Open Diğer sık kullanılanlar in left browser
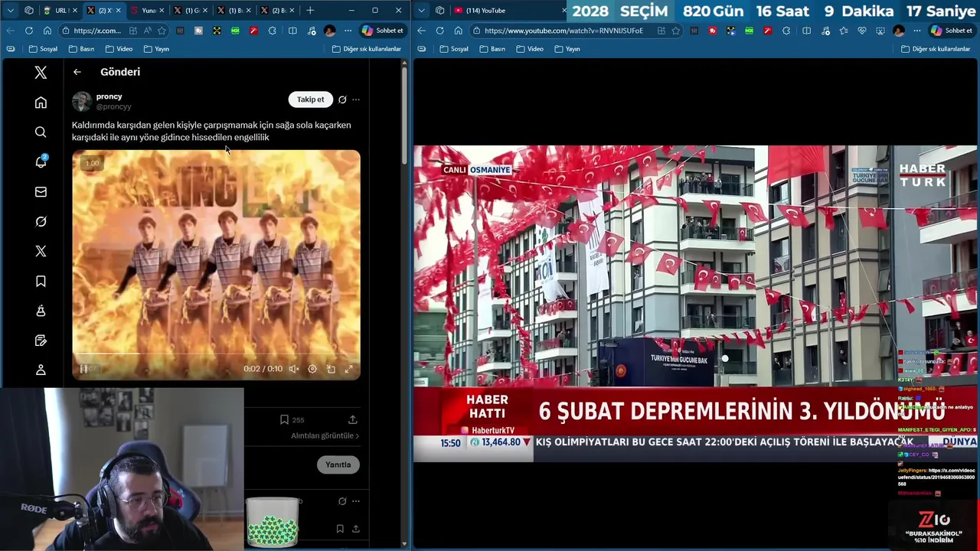980x551 pixels. pos(367,49)
